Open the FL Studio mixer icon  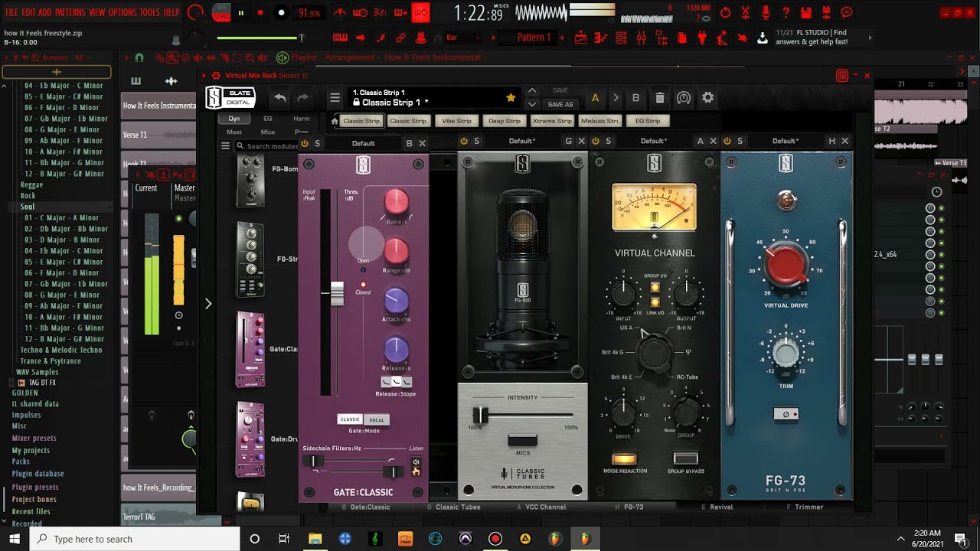pos(643,37)
